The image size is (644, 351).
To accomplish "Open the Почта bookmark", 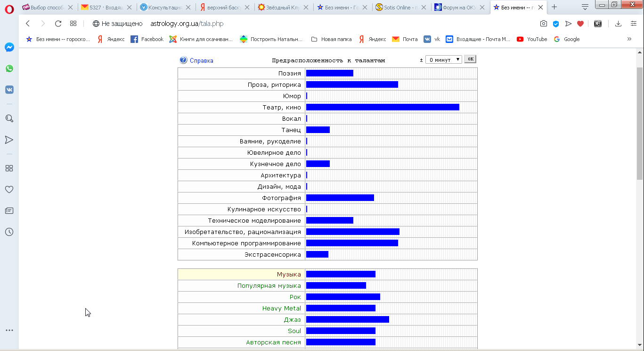I will pos(405,39).
